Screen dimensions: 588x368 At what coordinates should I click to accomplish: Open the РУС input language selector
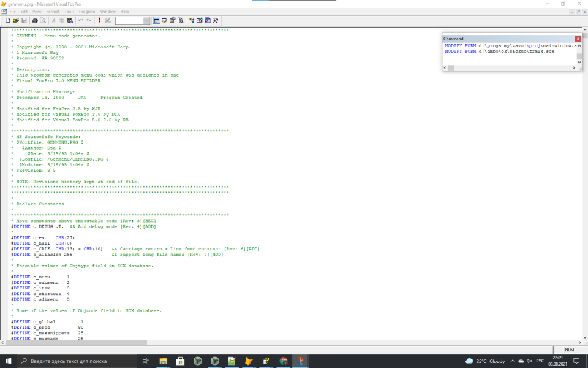pyautogui.click(x=540, y=361)
